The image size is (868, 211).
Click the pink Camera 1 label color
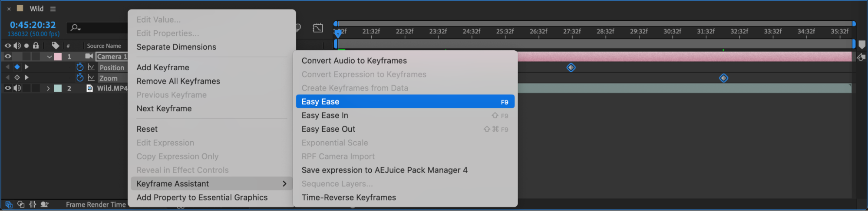click(58, 57)
